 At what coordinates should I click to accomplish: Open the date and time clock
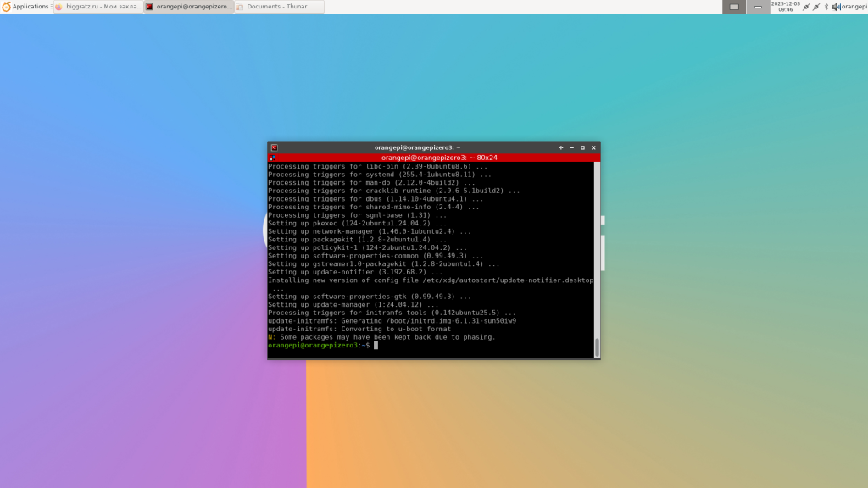784,7
